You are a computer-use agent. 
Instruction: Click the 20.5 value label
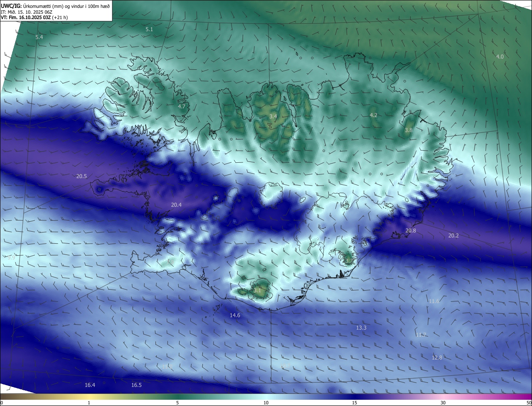81,176
